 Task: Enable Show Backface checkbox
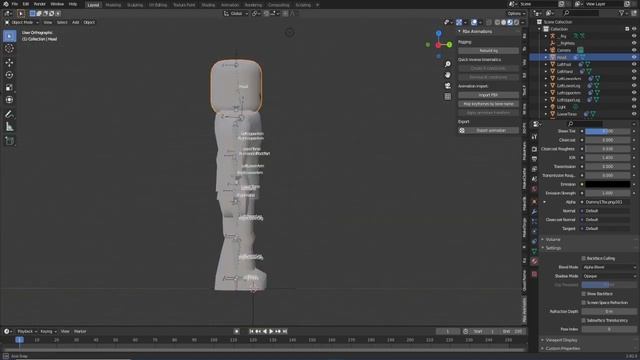click(x=584, y=294)
